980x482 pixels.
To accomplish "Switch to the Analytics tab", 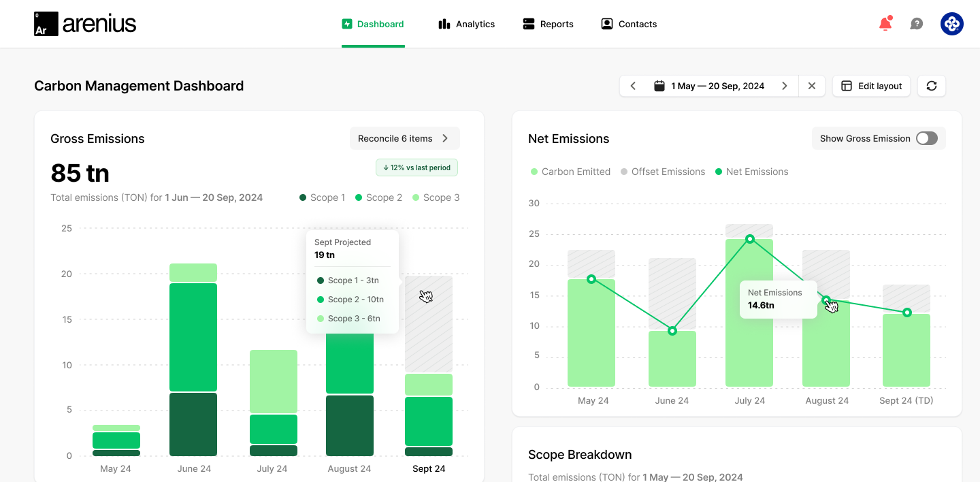I will click(x=466, y=23).
